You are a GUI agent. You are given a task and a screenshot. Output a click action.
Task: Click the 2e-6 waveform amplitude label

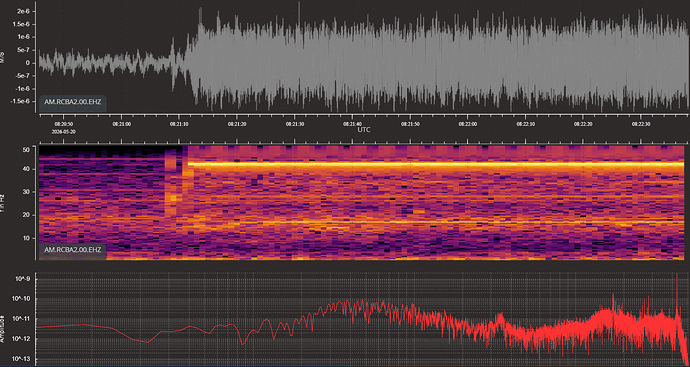[x=23, y=11]
